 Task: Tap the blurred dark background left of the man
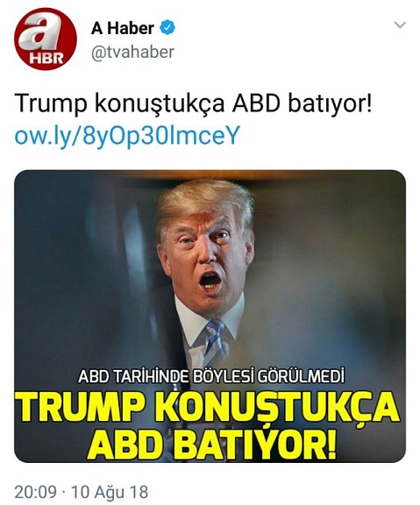81,274
